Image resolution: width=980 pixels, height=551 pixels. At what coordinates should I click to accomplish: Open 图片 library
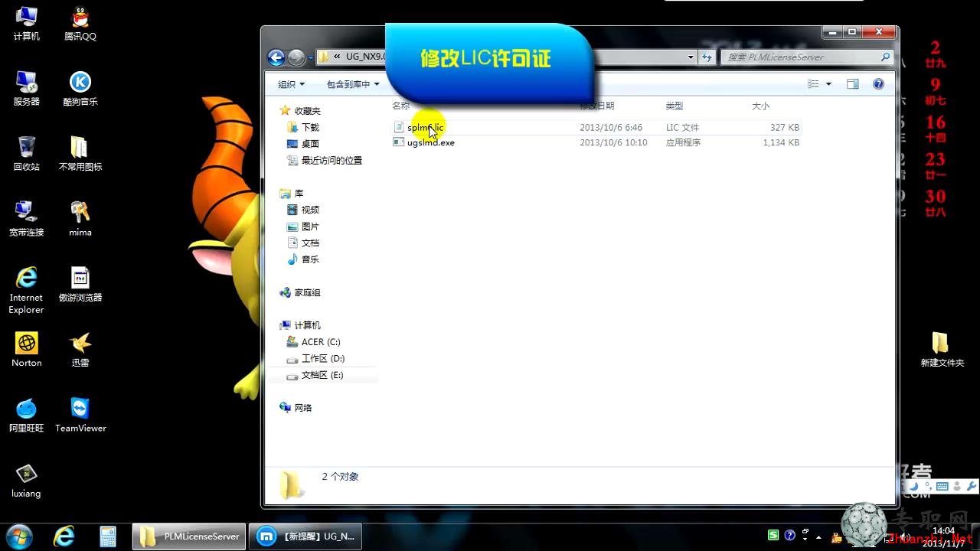(x=310, y=227)
